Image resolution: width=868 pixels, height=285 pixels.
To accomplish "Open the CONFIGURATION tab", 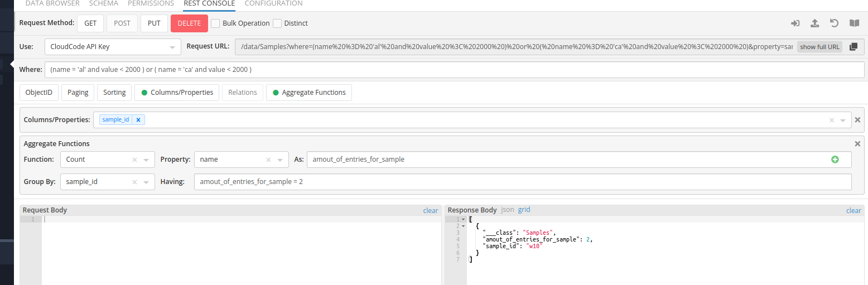I will tap(273, 3).
